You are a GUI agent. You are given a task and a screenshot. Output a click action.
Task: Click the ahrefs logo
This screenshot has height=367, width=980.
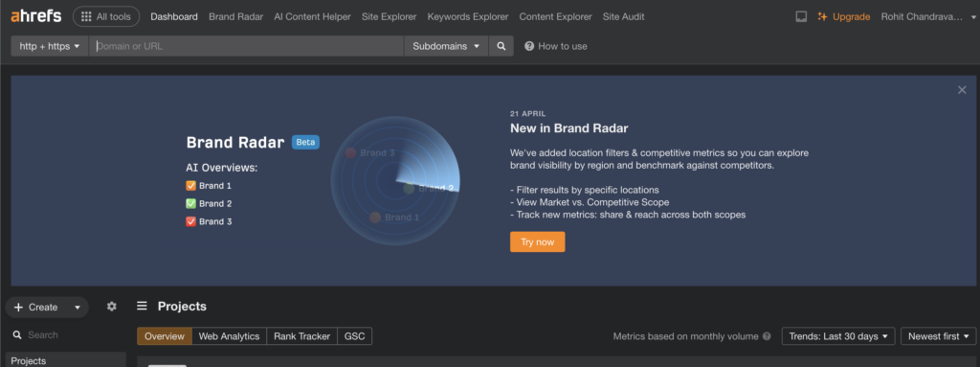[36, 16]
